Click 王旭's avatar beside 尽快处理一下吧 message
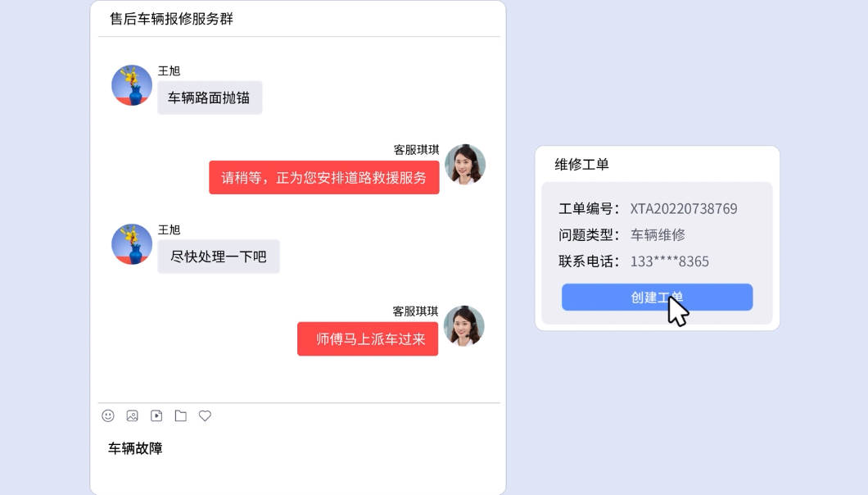The height and width of the screenshot is (495, 868). point(132,244)
